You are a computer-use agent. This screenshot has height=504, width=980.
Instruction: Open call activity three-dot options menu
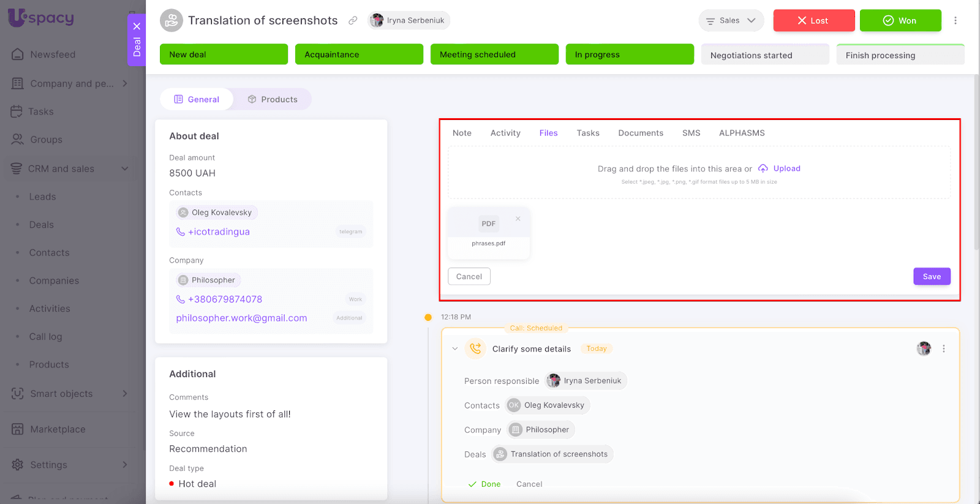(943, 348)
